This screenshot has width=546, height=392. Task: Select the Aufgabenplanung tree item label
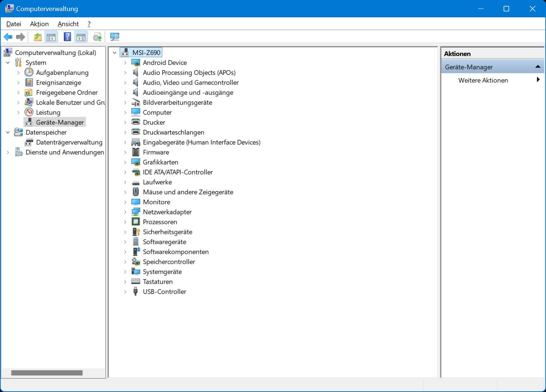(x=62, y=73)
